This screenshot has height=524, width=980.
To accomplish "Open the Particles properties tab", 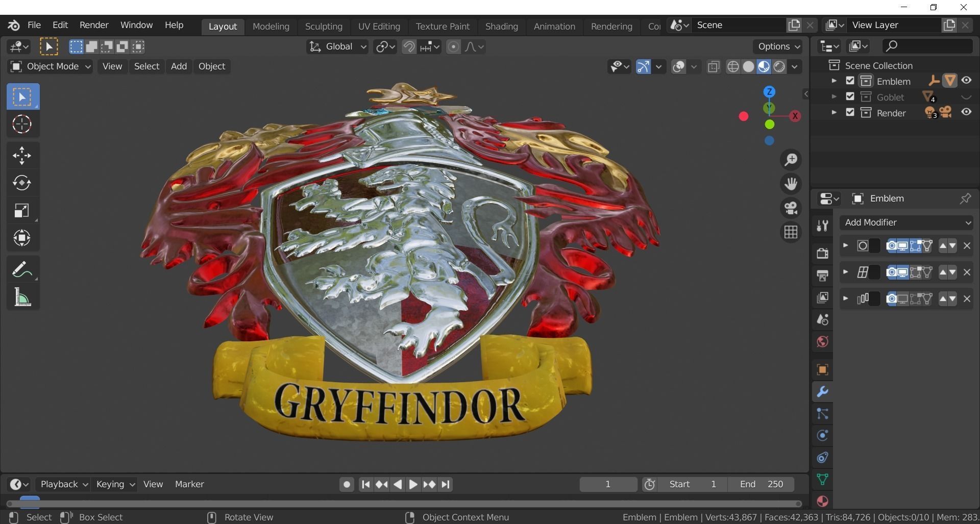I will (822, 414).
